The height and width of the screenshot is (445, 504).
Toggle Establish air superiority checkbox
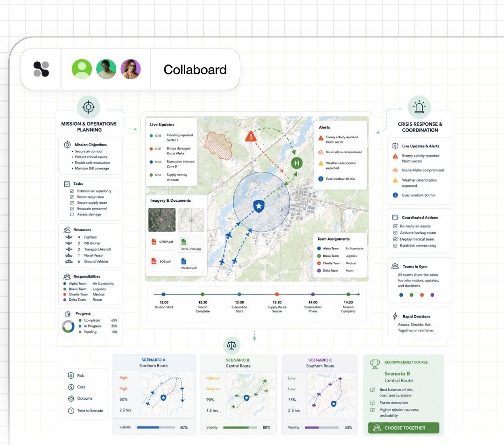tap(72, 191)
